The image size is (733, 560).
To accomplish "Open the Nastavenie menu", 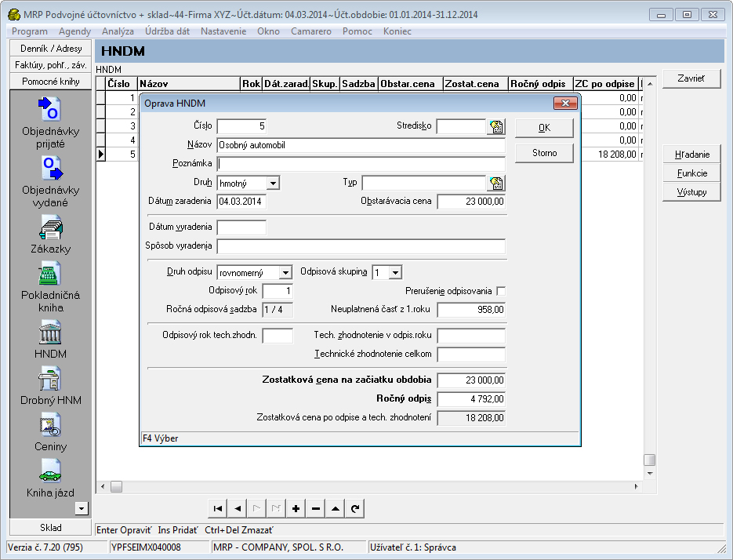I will pyautogui.click(x=223, y=31).
